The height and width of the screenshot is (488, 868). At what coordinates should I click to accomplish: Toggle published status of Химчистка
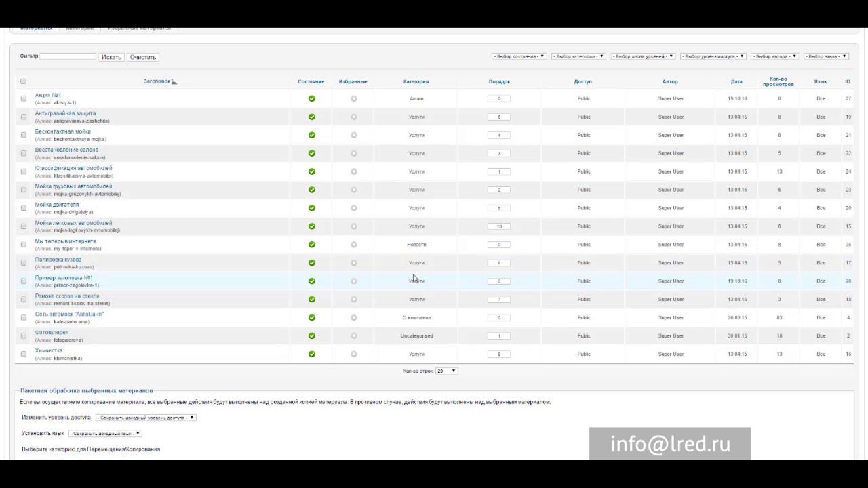pos(312,354)
